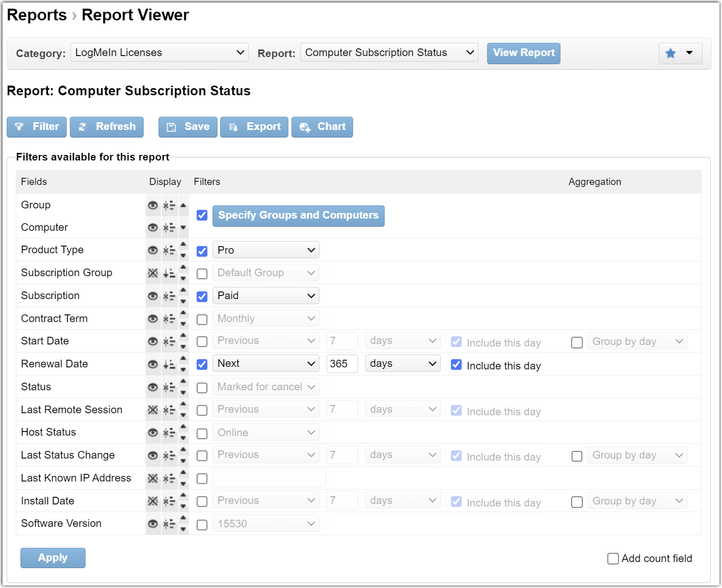722x588 pixels.
Task: Show the hidden Subscription Group field
Action: 153,273
